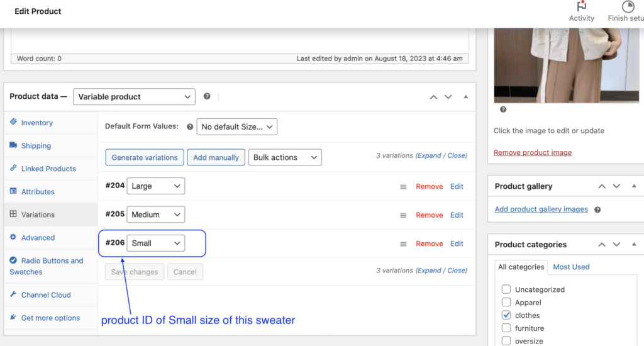Open the Bulk actions dropdown
Image resolution: width=644 pixels, height=346 pixels.
click(x=286, y=157)
